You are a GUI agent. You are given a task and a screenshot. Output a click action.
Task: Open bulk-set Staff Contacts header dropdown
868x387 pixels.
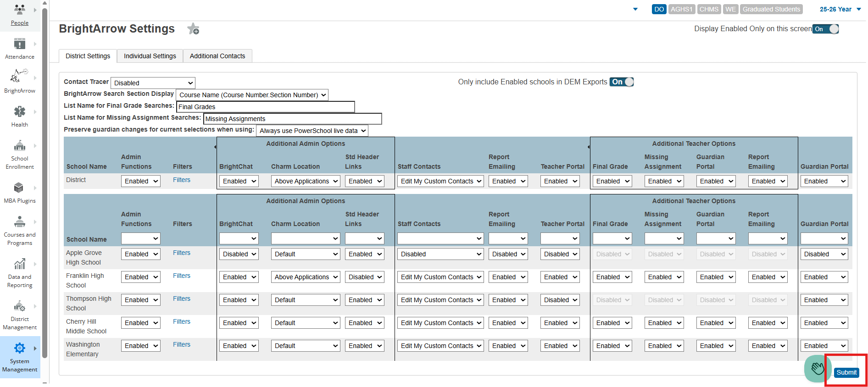(x=440, y=238)
